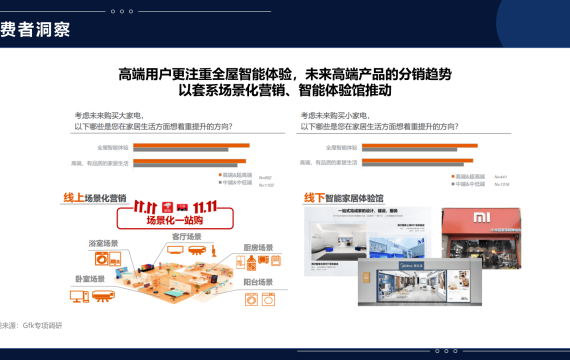Click gray 全屋智能体验 bar in 大家电 chart
570x360 pixels.
coord(181,149)
